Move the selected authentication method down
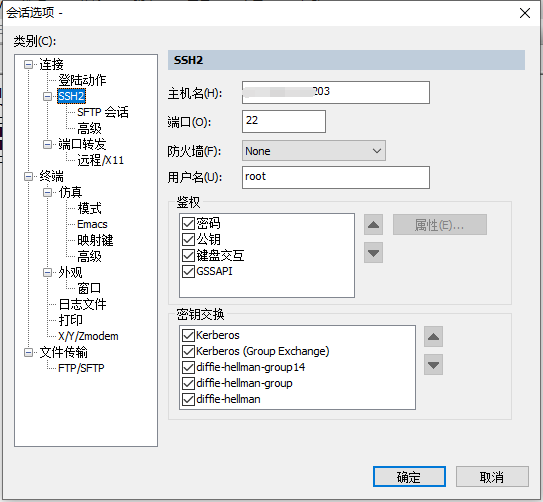The image size is (543, 502). 373,253
